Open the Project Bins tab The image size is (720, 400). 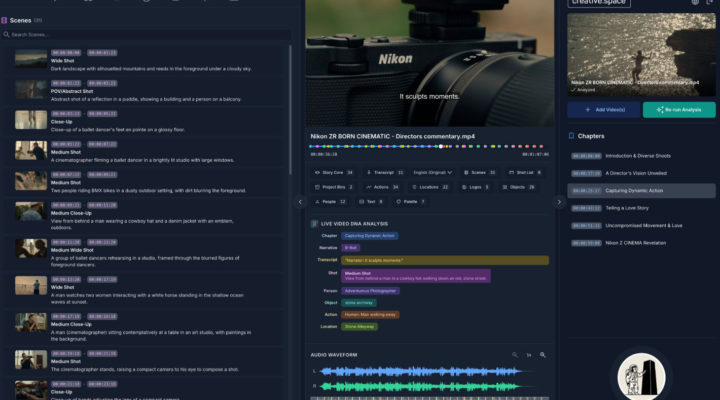[x=334, y=187]
